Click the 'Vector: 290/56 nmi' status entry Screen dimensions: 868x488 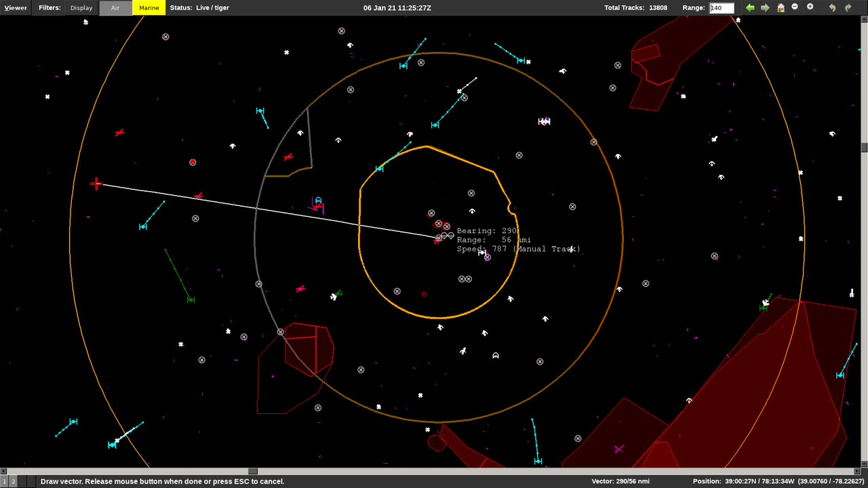click(620, 481)
